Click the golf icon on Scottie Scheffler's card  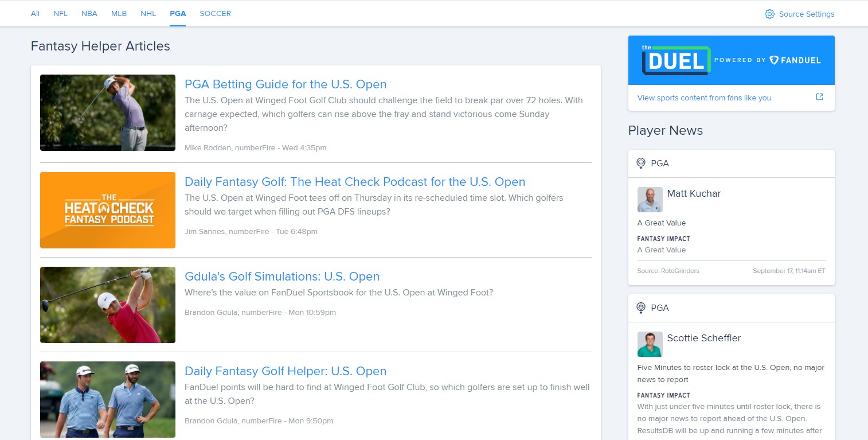(641, 308)
